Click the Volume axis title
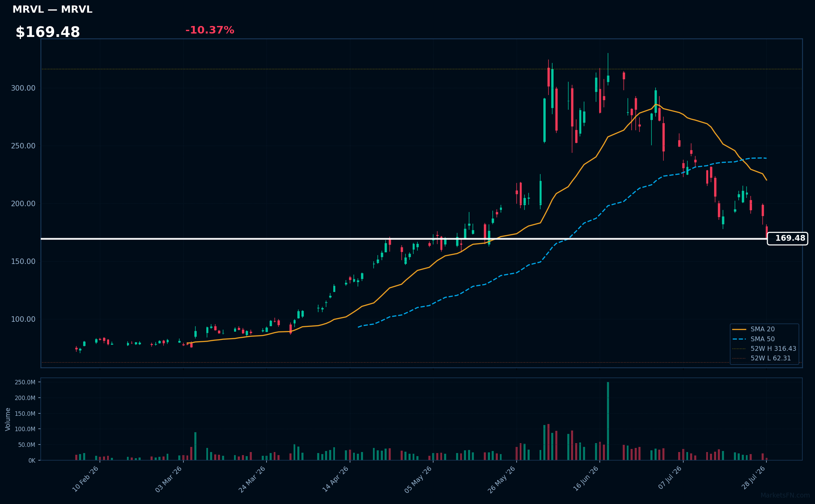 coord(8,419)
